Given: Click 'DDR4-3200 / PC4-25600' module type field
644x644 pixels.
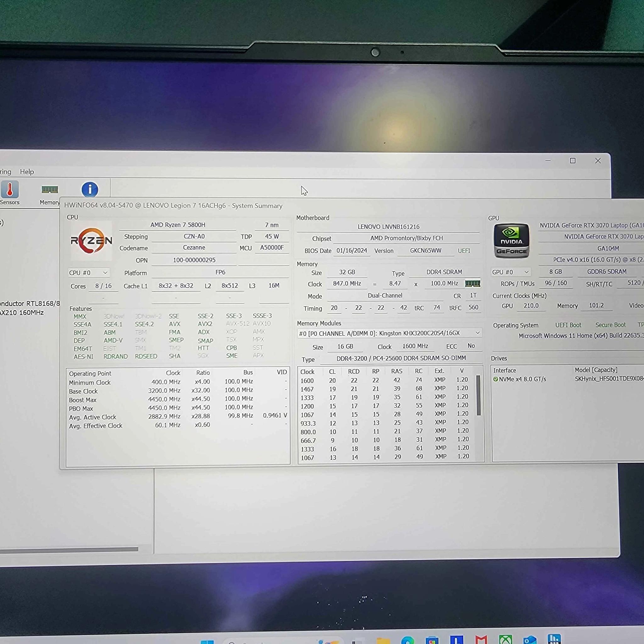Looking at the screenshot, I should click(x=401, y=358).
